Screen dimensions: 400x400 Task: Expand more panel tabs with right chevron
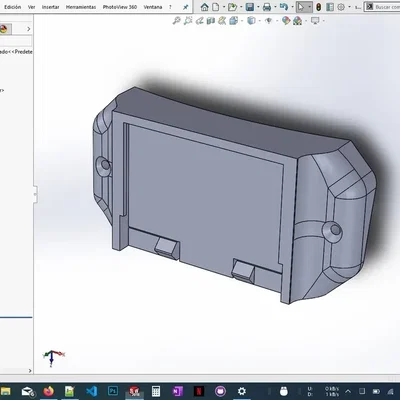click(x=29, y=29)
